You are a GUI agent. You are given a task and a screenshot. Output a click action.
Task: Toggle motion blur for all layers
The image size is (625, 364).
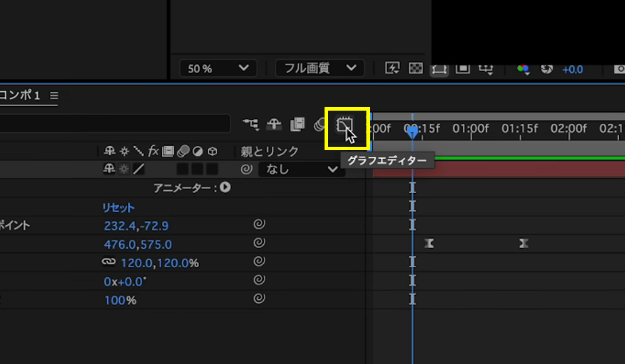pyautogui.click(x=319, y=124)
